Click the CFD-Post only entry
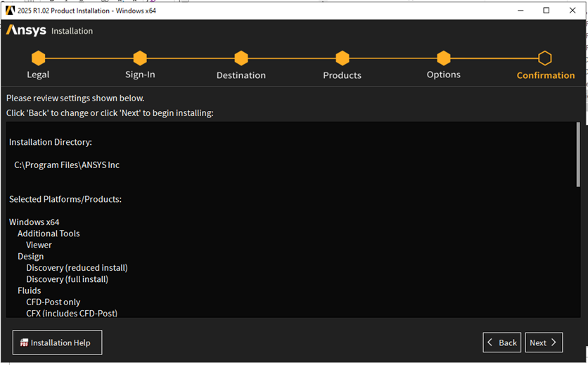588x365 pixels. [x=53, y=302]
